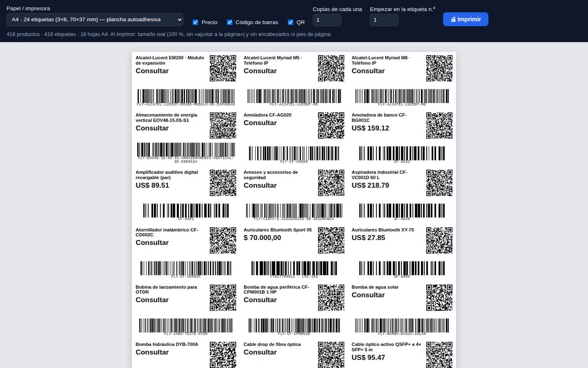588x368 pixels.
Task: Click QR code of Auriculares Bluetooth XY-70
Action: pos(439,240)
